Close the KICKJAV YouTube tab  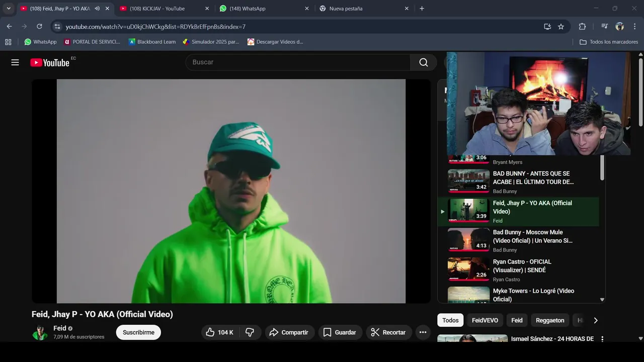point(207,9)
